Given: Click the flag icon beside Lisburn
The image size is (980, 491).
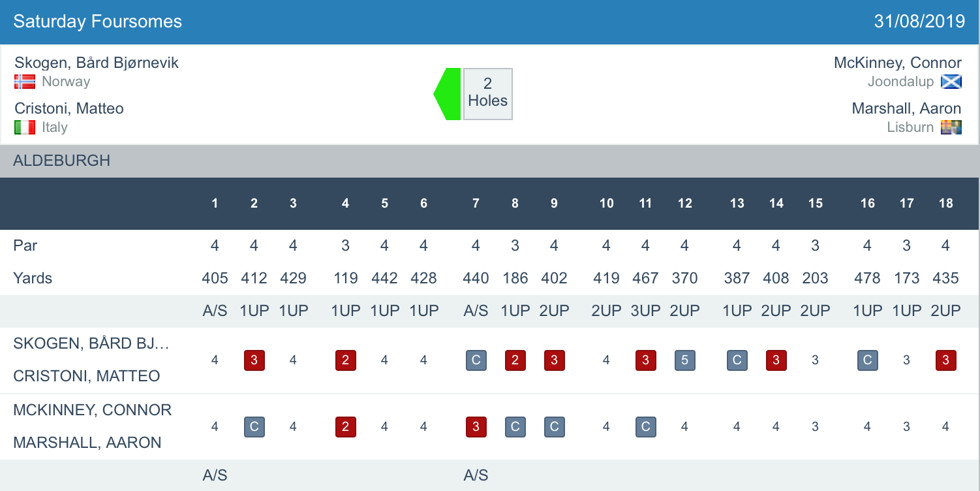Looking at the screenshot, I should [951, 127].
